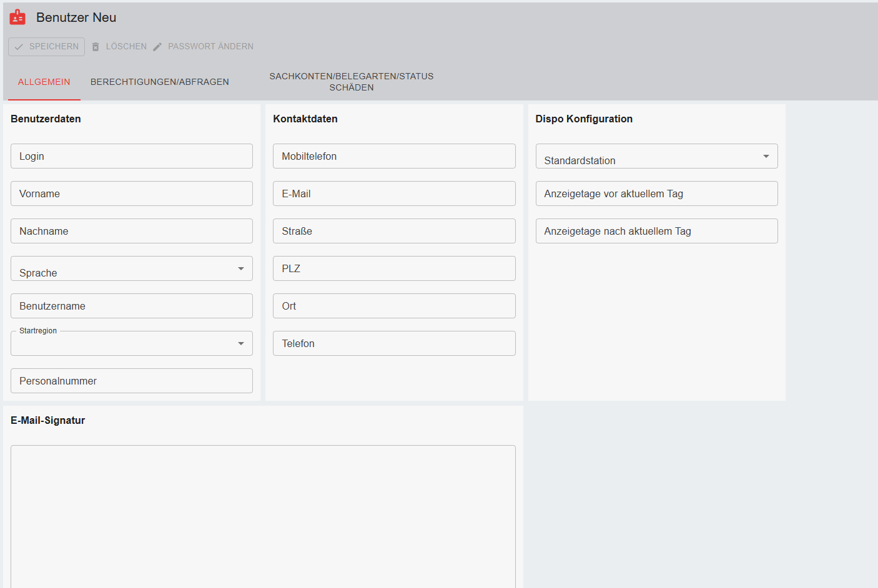Screen dimensions: 878x588
Task: Select the Nachname text field
Action: click(131, 231)
